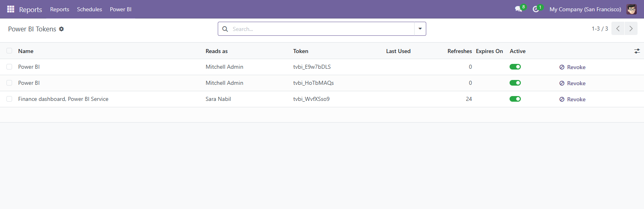Click the Power BI Tokens breadcrumb title
Screen dimensions: 644x209
pos(32,29)
